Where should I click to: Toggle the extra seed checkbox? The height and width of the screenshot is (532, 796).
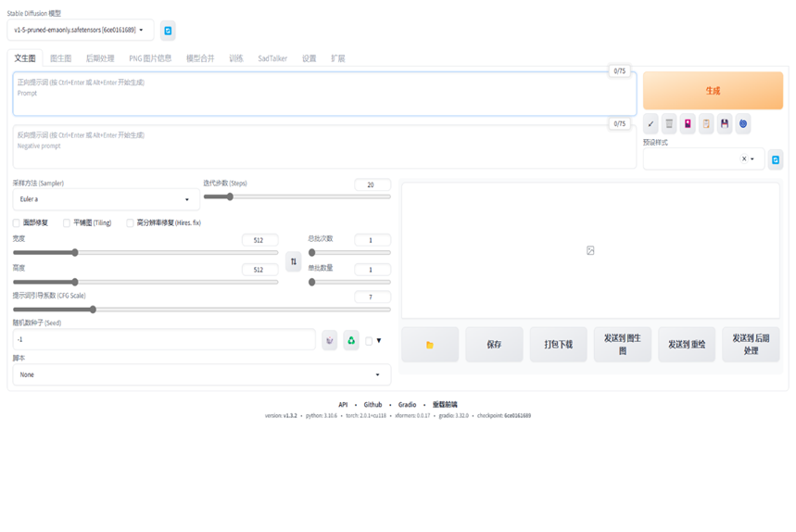(369, 341)
